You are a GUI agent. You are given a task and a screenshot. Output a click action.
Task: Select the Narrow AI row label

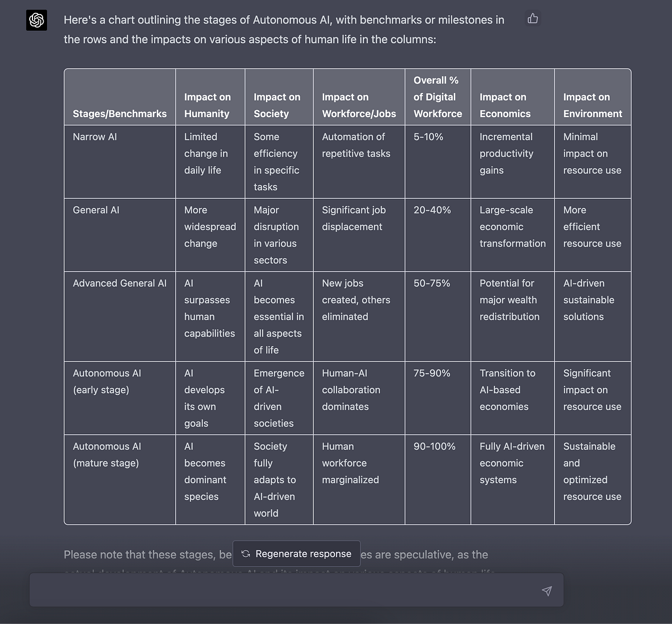click(95, 137)
